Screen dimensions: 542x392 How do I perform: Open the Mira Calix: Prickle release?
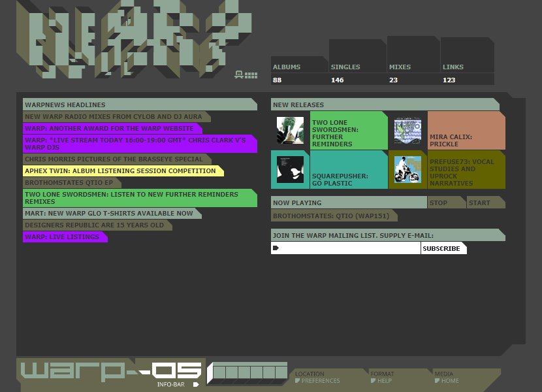[466, 131]
